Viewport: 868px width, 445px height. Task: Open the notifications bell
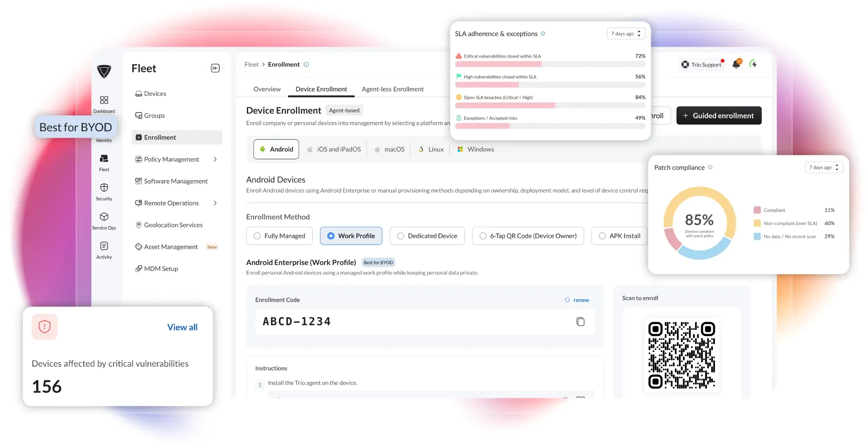(x=736, y=64)
